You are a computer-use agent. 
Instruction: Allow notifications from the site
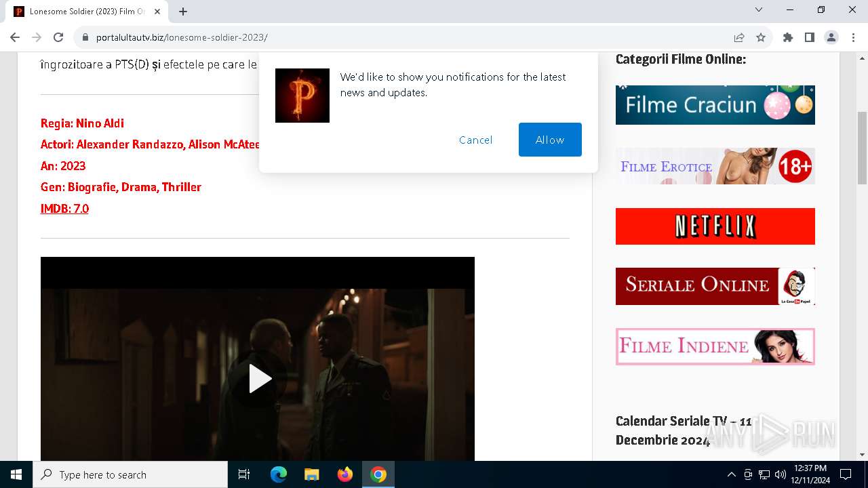(x=550, y=140)
